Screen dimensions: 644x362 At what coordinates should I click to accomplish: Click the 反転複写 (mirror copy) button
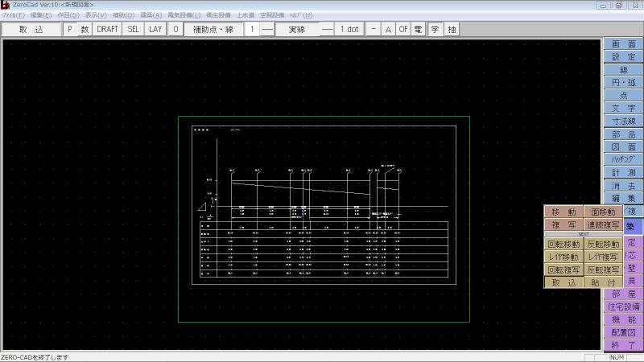pos(603,269)
